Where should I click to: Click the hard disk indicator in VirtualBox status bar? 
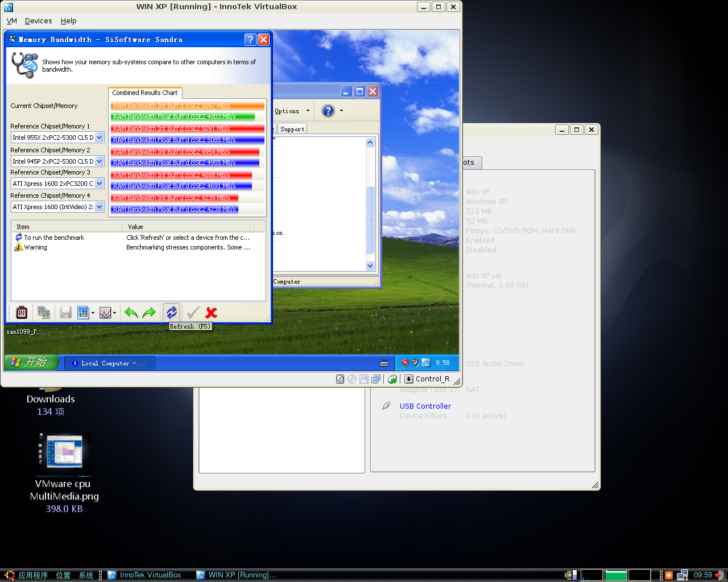[x=340, y=379]
